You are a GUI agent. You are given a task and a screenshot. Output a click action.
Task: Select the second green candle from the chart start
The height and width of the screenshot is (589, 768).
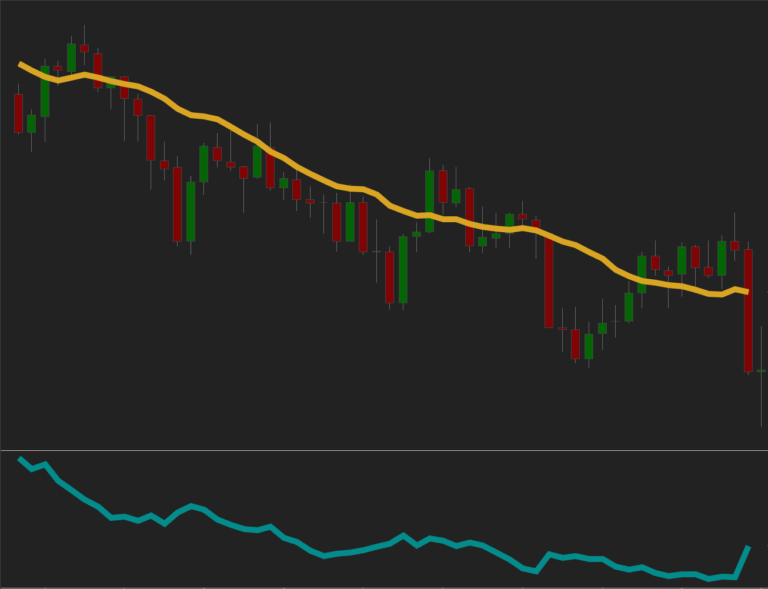click(x=45, y=91)
